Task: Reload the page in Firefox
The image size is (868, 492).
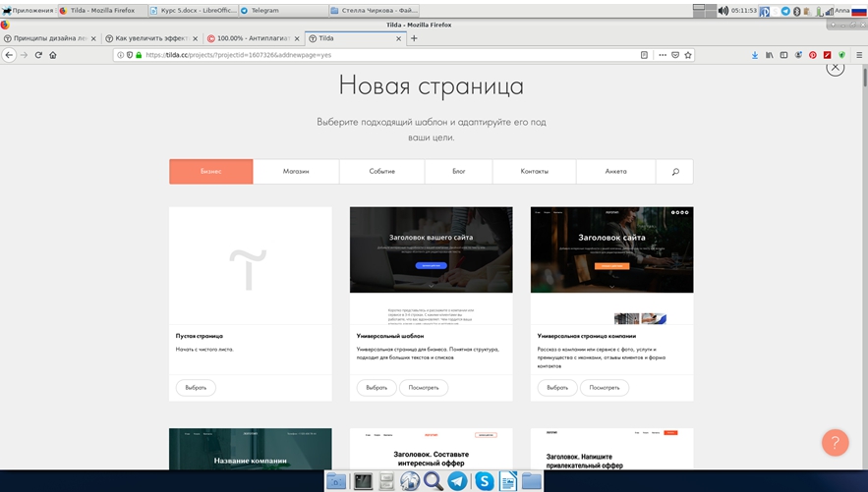Action: pos(38,55)
